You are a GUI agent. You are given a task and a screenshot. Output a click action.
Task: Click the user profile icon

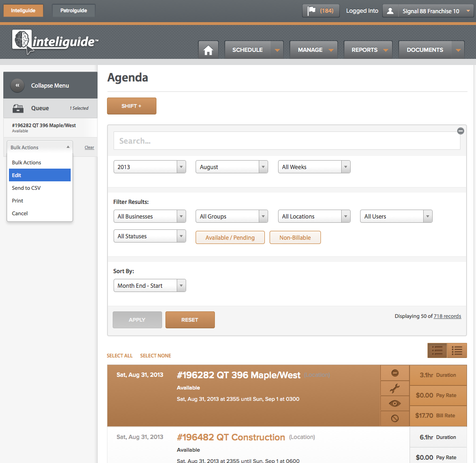click(390, 11)
